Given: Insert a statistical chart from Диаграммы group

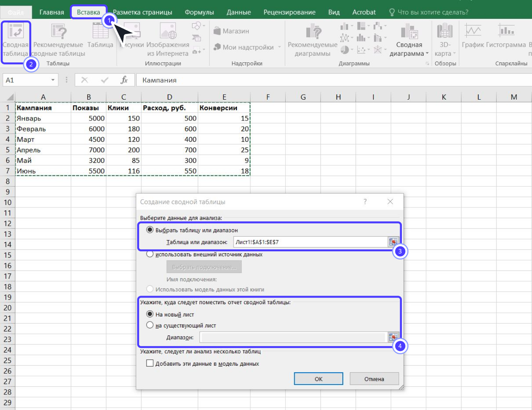Looking at the screenshot, I should click(361, 38).
